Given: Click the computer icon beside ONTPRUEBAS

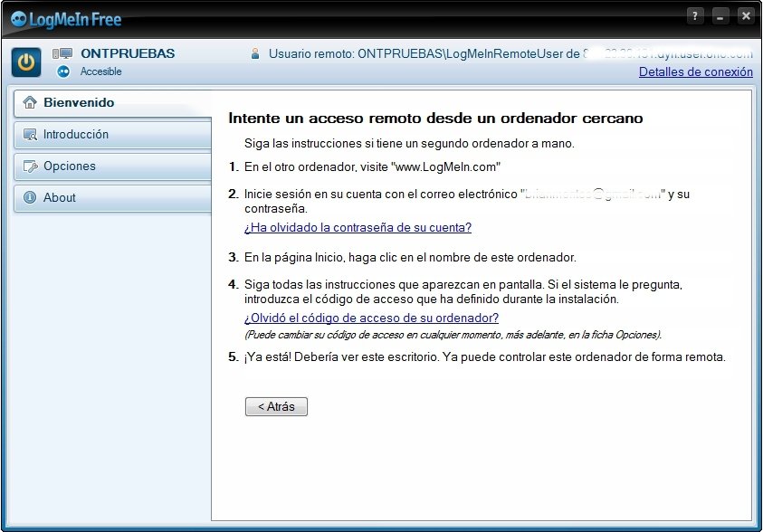Looking at the screenshot, I should click(62, 53).
